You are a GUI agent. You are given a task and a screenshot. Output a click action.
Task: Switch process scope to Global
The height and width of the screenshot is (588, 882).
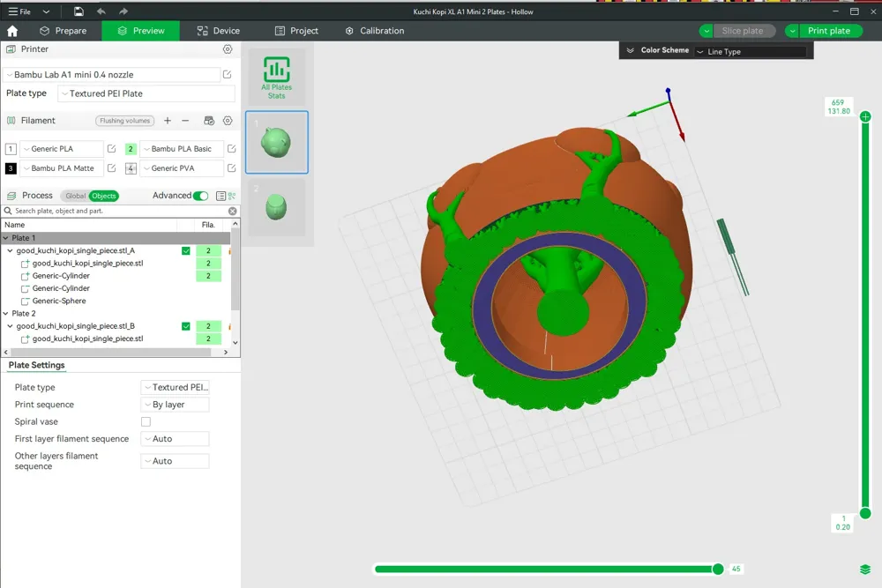(x=75, y=196)
